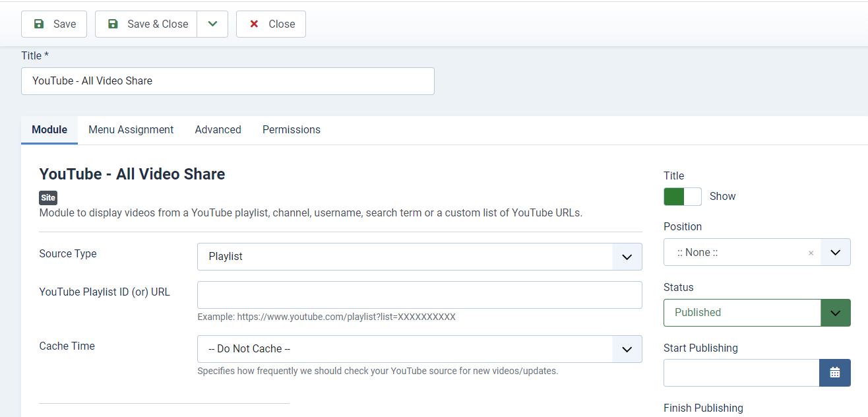The width and height of the screenshot is (868, 417).
Task: Click the 'Specifies how frequently' hint text
Action: 378,371
